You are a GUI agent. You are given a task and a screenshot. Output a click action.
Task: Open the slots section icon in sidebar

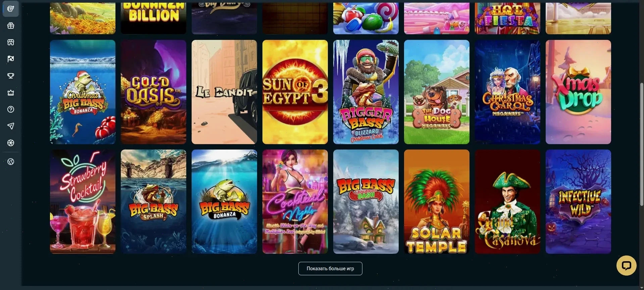point(11,9)
